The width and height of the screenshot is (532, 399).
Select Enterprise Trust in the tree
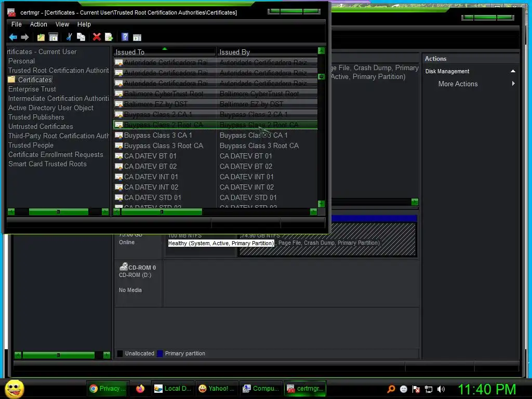[x=32, y=89]
